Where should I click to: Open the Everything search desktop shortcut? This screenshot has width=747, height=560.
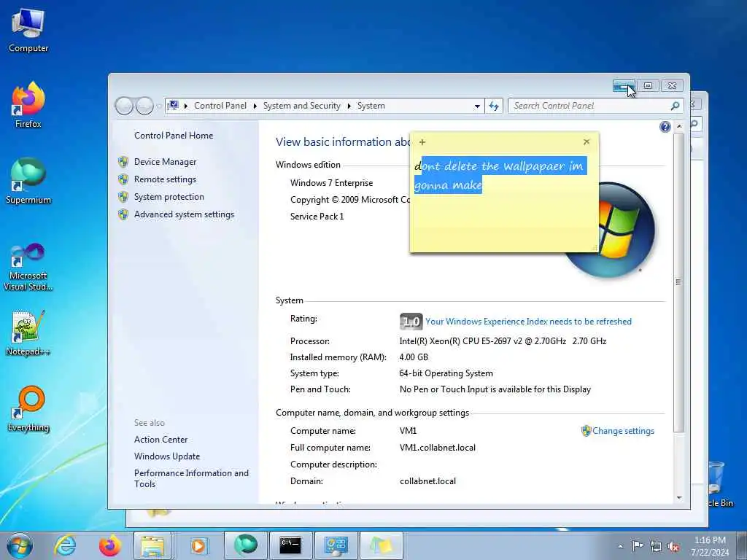(x=28, y=408)
